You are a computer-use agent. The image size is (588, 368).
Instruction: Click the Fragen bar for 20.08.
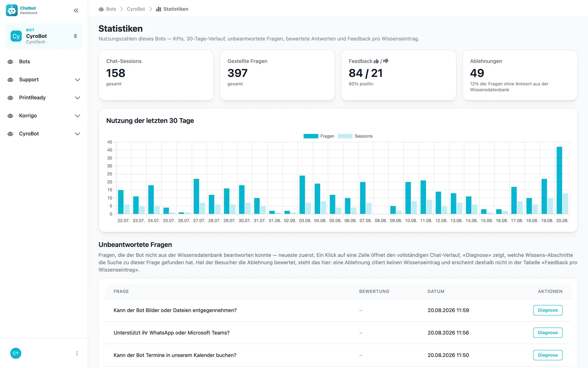point(559,180)
